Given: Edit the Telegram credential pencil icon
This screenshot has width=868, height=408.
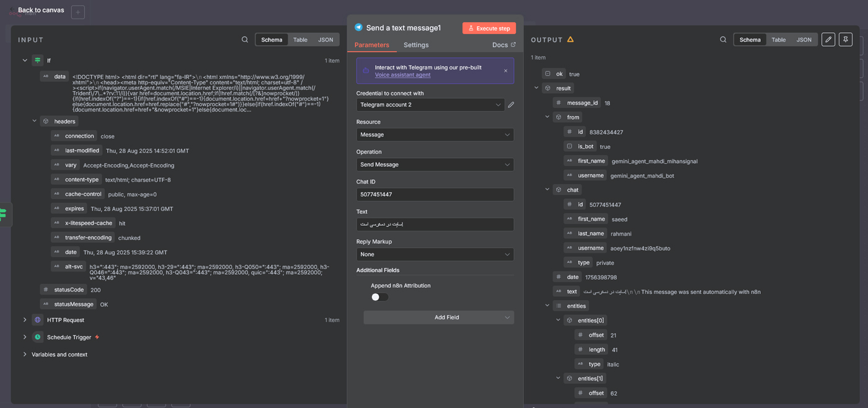Looking at the screenshot, I should (511, 105).
